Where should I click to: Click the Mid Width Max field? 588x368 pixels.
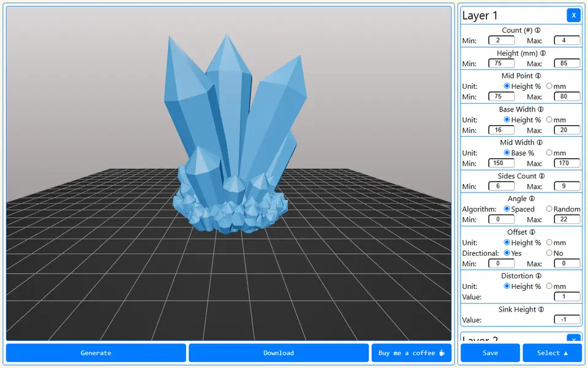click(x=567, y=163)
